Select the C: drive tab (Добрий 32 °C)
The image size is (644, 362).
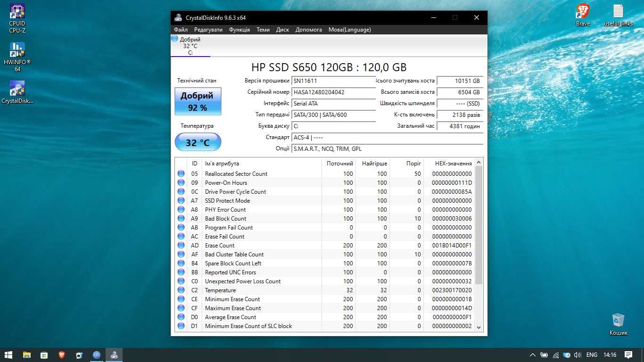coord(190,46)
